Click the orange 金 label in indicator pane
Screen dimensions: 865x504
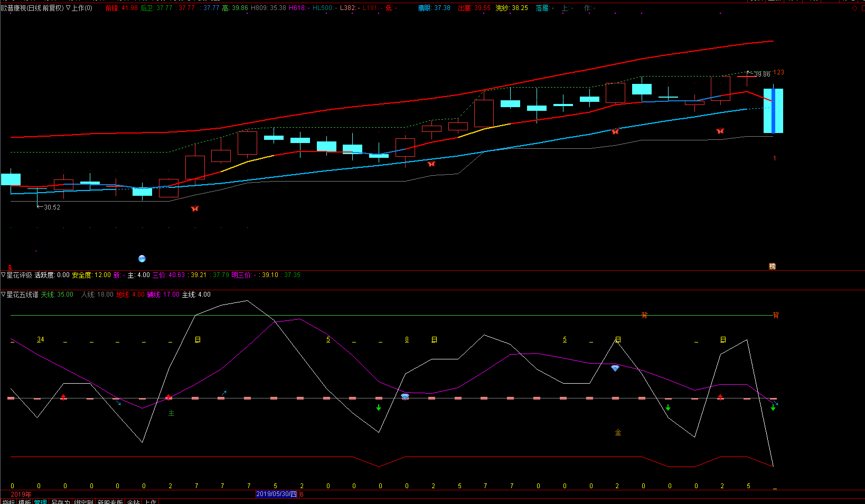click(x=618, y=433)
